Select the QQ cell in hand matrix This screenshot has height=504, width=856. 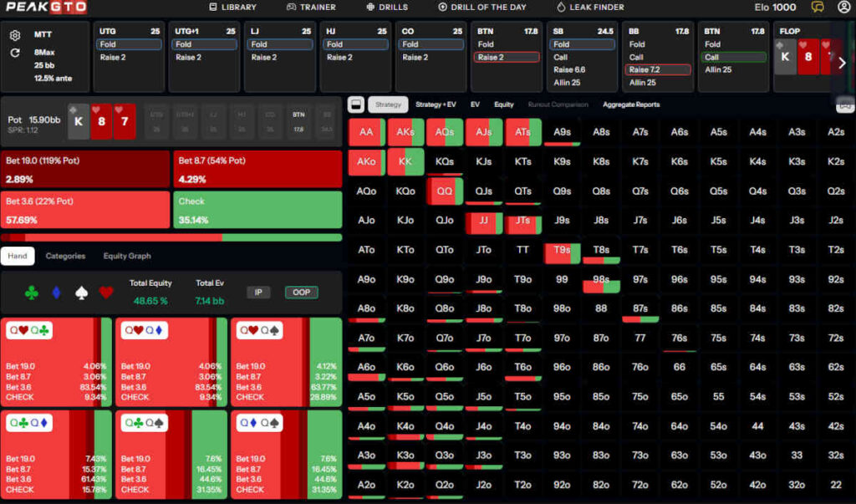click(445, 191)
